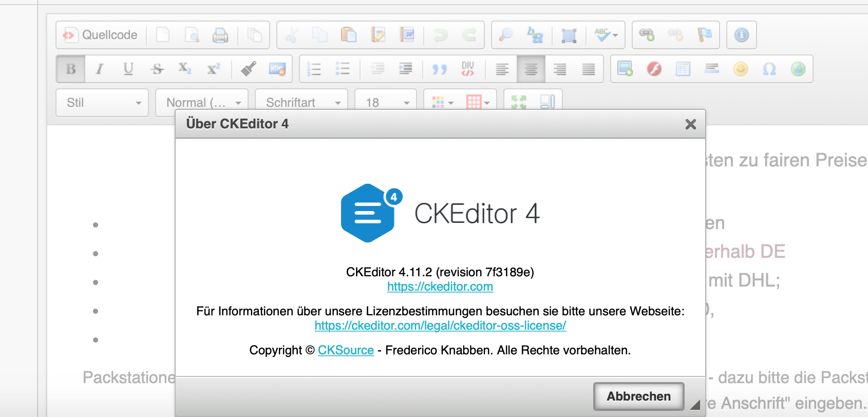Click the Find magnifier icon
868x417 pixels.
(506, 35)
